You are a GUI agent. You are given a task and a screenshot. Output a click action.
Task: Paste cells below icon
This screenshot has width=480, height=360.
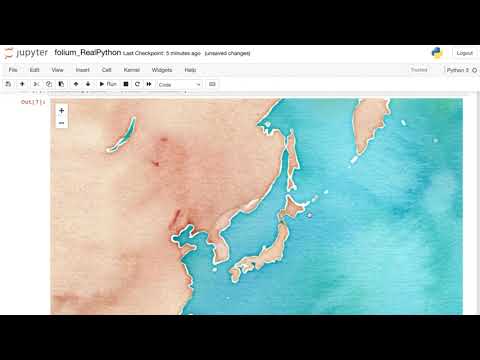(61, 84)
